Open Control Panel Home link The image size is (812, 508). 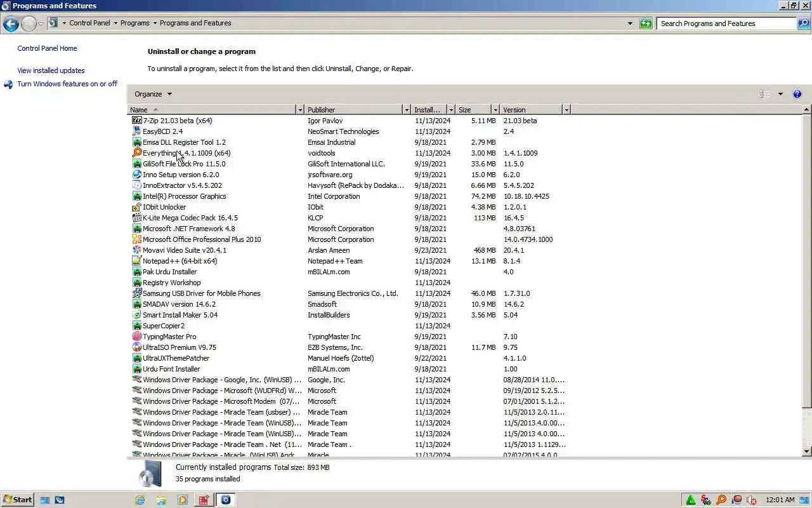pos(47,48)
